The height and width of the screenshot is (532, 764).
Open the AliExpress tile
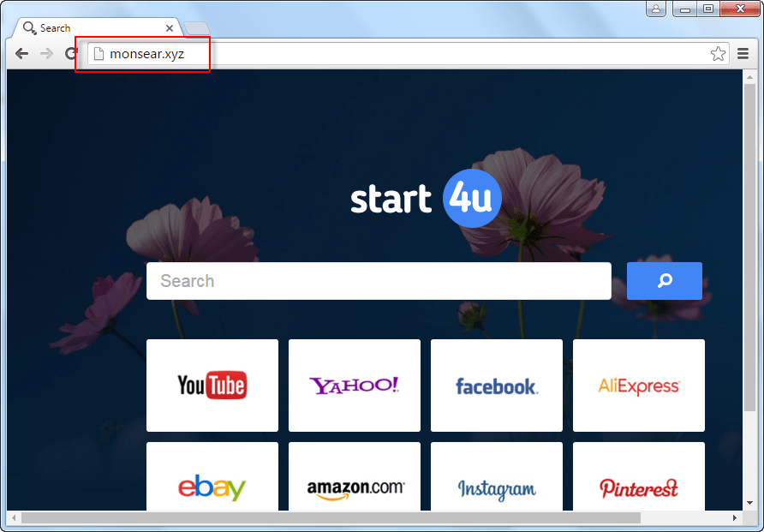(639, 386)
